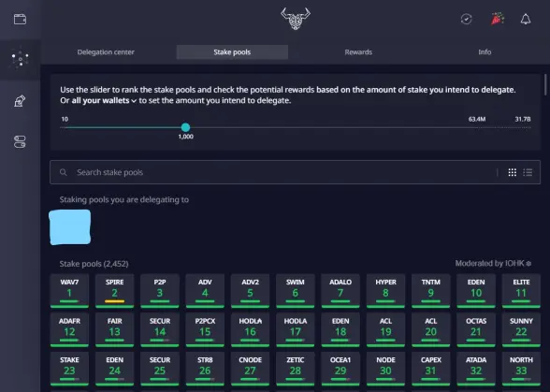Viewport: 550px width, 392px height.
Task: Switch to the Rewards tab
Action: pyautogui.click(x=358, y=52)
